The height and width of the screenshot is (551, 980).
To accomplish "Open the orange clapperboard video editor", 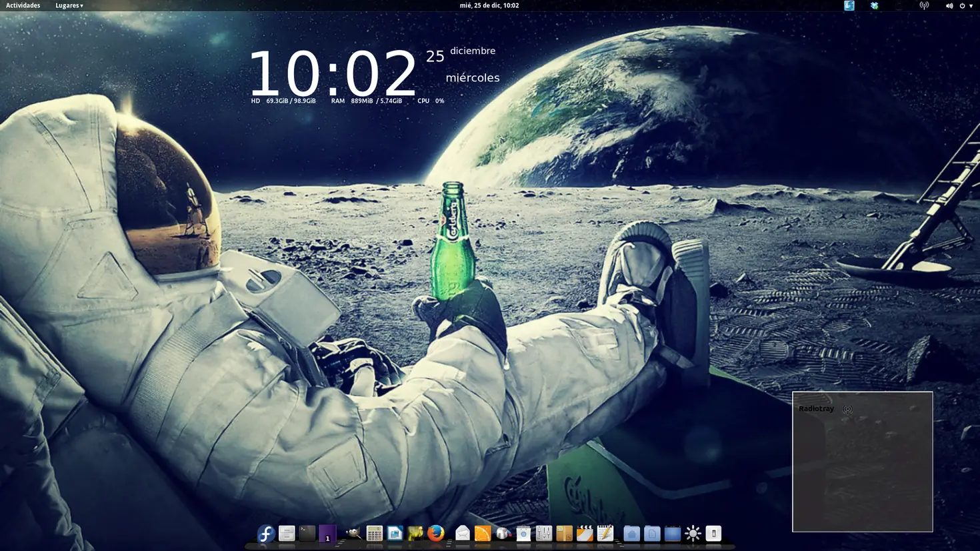I will (585, 534).
